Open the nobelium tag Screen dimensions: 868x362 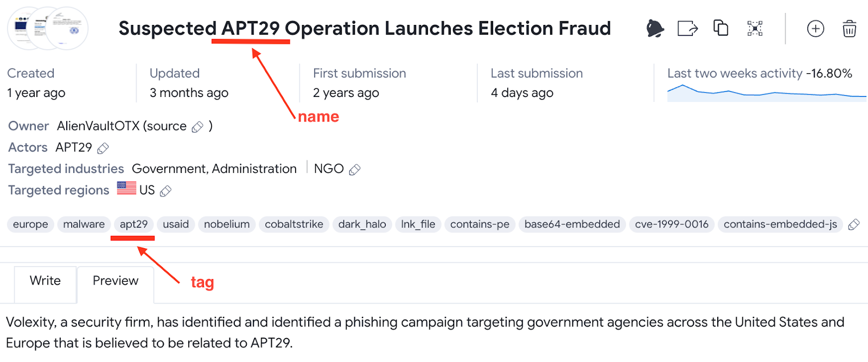pos(227,224)
